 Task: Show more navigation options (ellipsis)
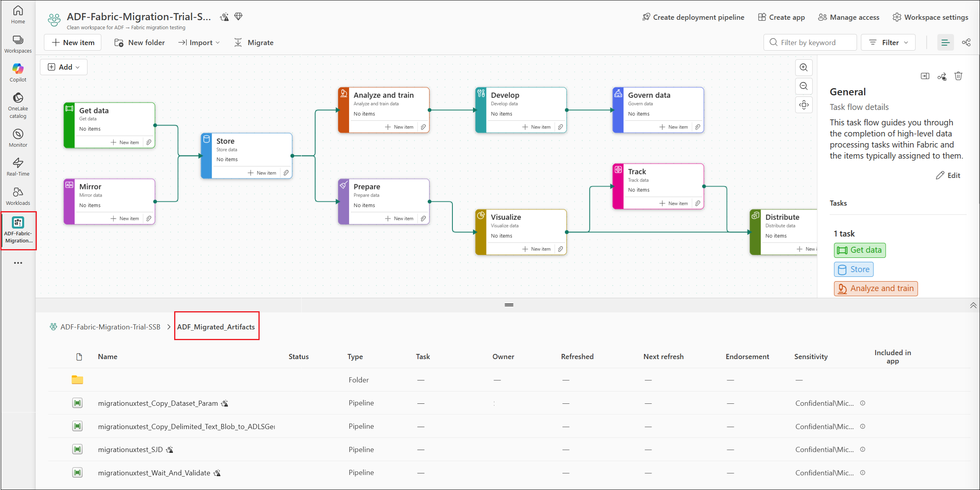click(x=18, y=263)
